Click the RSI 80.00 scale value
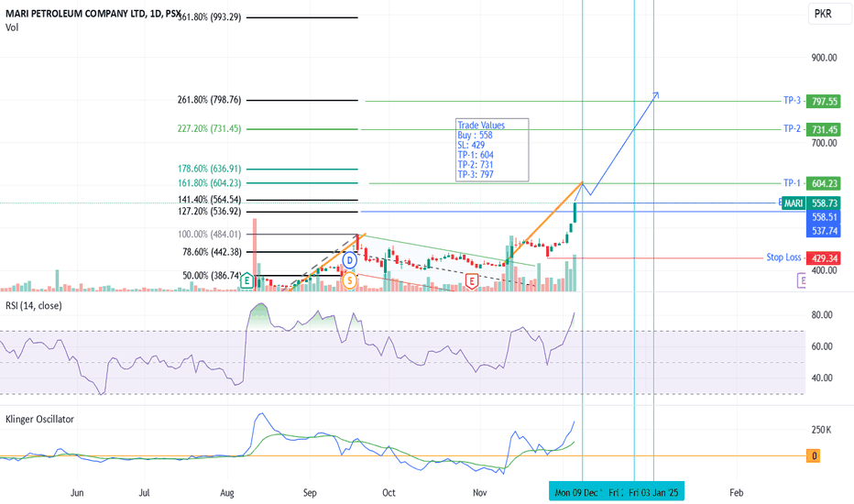Viewport: 854px width, 504px height. pyautogui.click(x=822, y=315)
